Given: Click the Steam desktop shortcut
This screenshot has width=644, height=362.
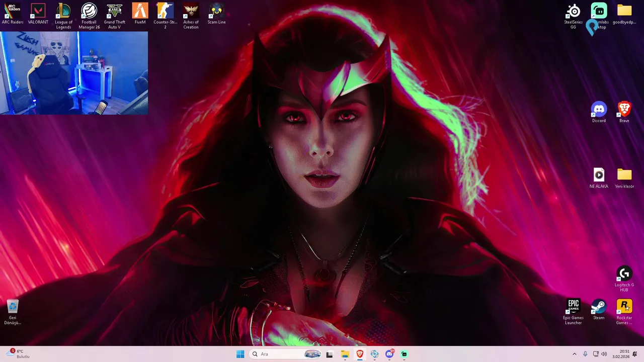Looking at the screenshot, I should (x=599, y=310).
